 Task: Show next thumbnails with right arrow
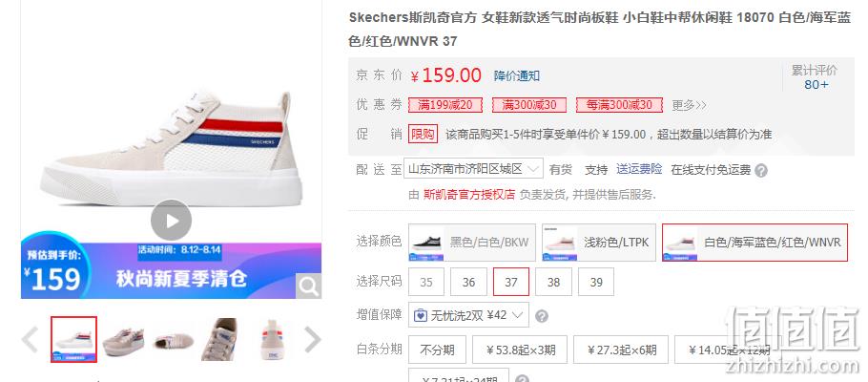click(313, 339)
